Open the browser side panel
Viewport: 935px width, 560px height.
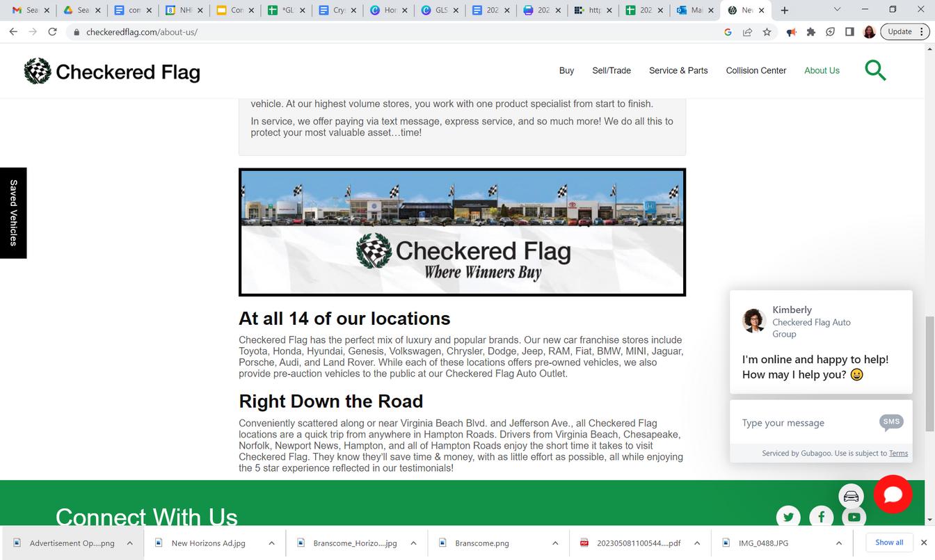849,32
